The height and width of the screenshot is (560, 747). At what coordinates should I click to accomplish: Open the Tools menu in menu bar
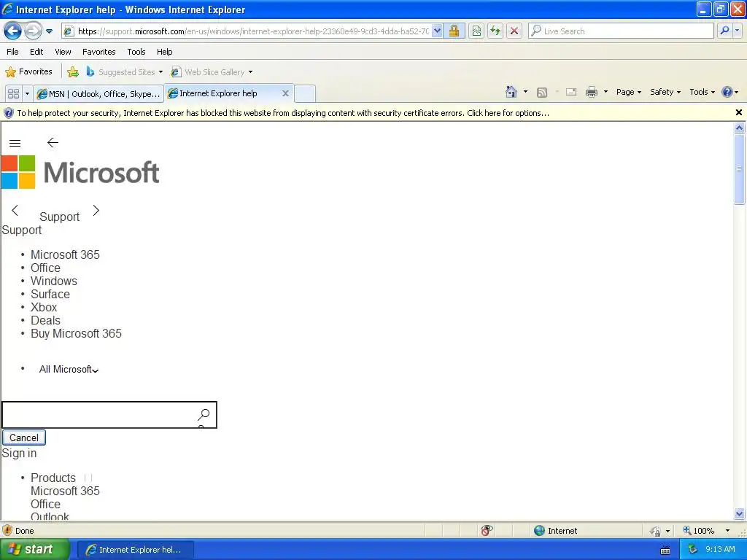(136, 52)
